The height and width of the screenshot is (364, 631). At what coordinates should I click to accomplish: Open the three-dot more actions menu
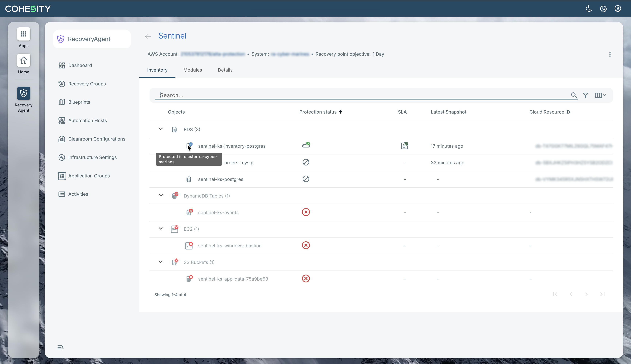pos(610,54)
